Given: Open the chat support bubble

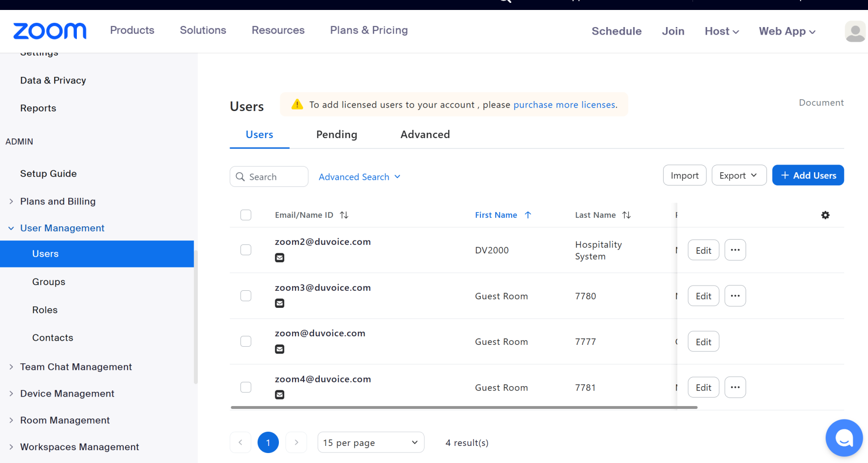Looking at the screenshot, I should 844,438.
